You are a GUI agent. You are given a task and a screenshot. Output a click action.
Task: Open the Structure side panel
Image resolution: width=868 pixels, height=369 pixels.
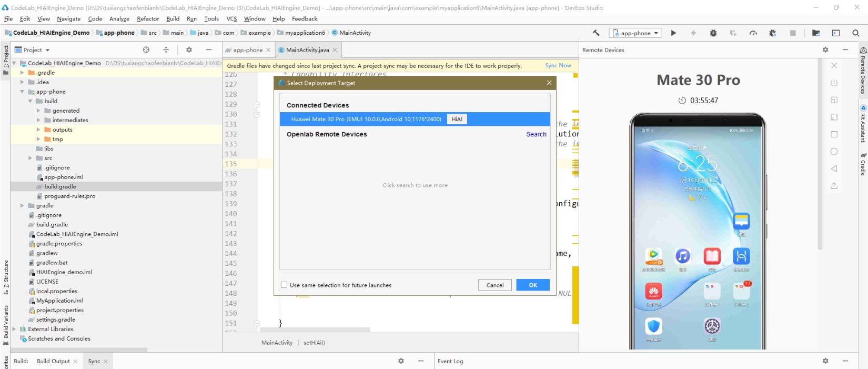tap(6, 277)
